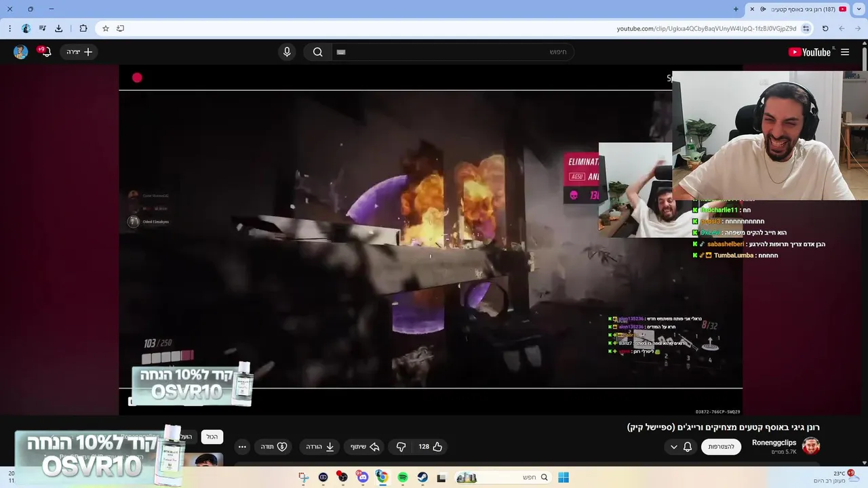Dislike the video with thumbs down

[x=401, y=447]
